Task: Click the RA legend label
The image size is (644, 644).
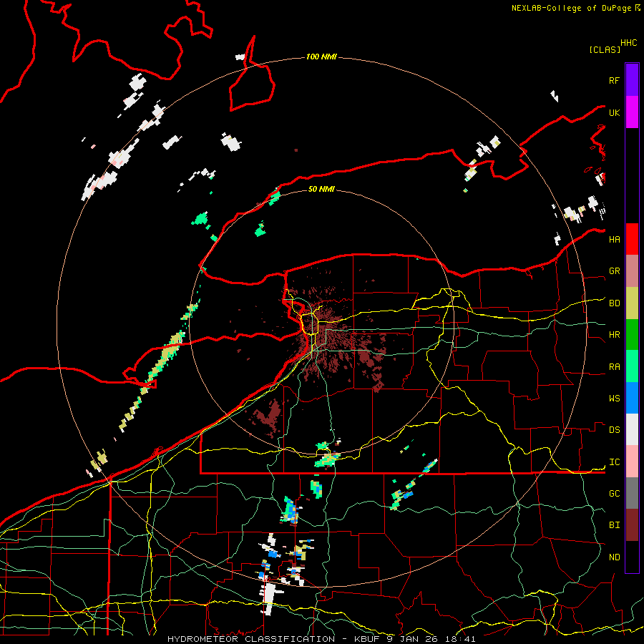Action: (615, 367)
